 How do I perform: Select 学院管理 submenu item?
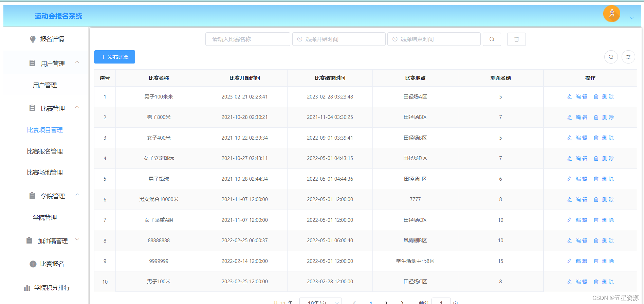pos(45,218)
